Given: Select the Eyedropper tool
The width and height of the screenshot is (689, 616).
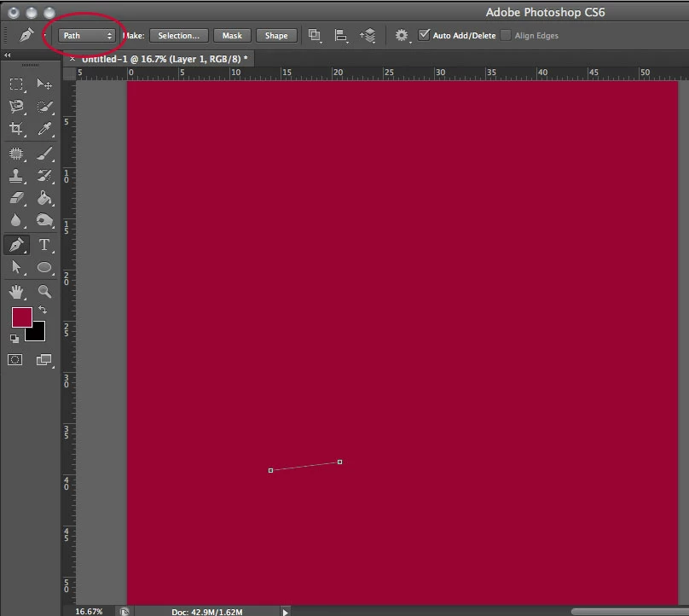Looking at the screenshot, I should click(44, 128).
